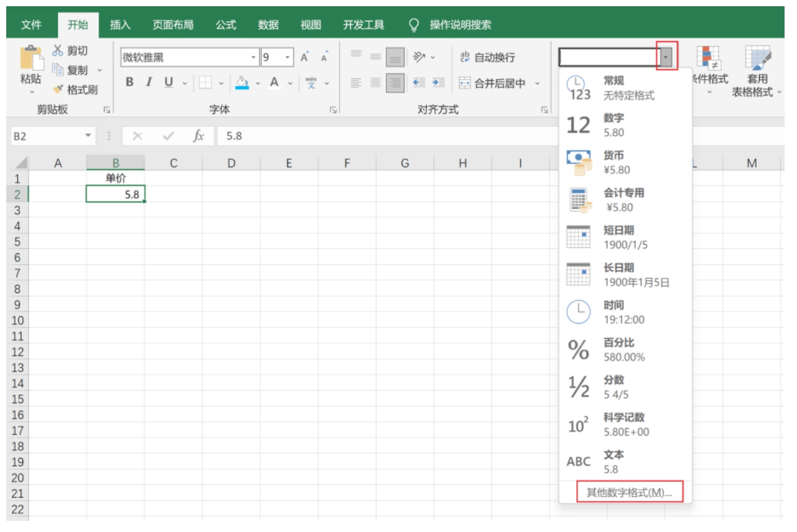The width and height of the screenshot is (797, 532).
Task: Click the Paste (粘贴) clipboard icon
Action: pyautogui.click(x=31, y=59)
